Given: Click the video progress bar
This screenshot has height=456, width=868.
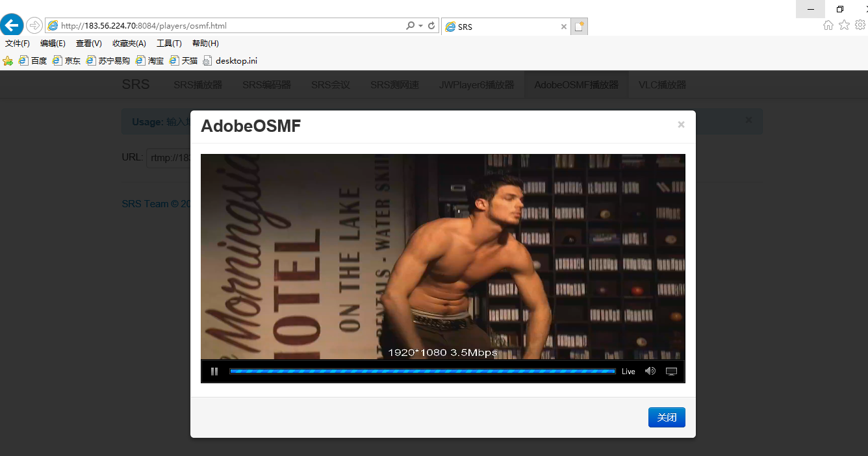Looking at the screenshot, I should click(422, 372).
